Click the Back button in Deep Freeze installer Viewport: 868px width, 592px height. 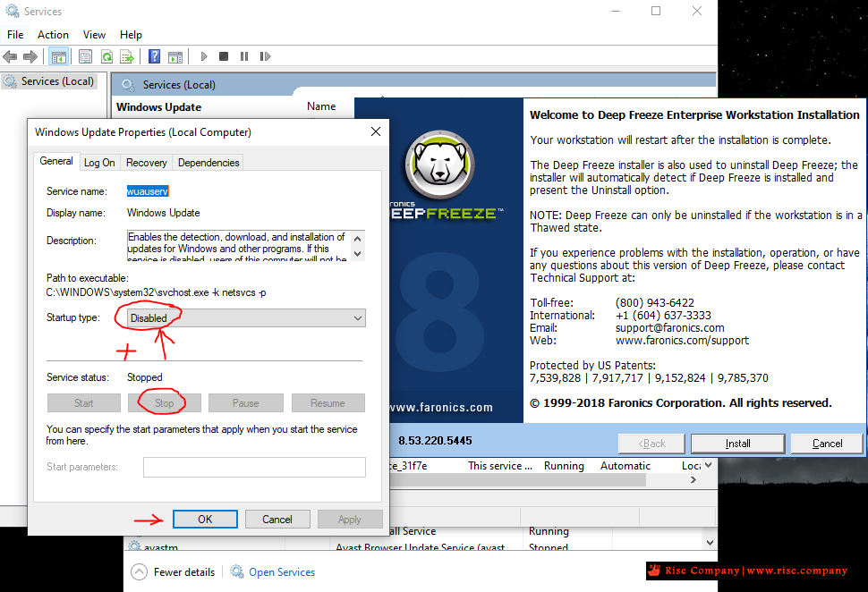[x=651, y=444]
